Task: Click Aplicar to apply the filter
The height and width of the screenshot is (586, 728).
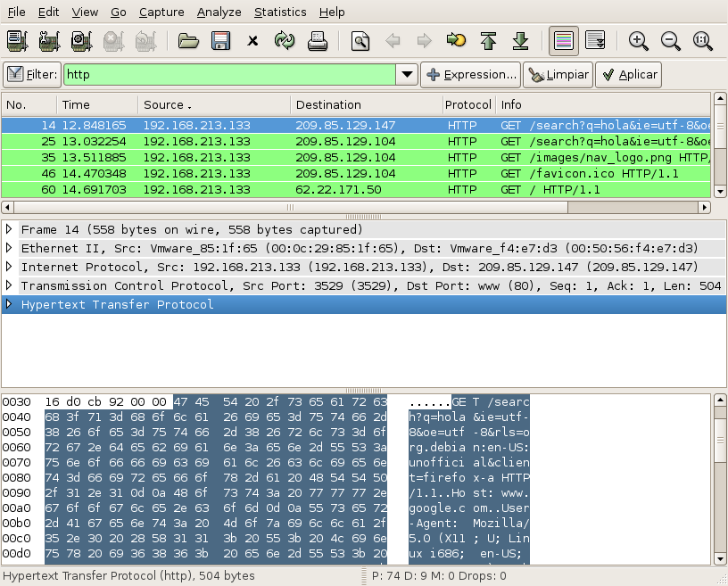Action: 629,75
